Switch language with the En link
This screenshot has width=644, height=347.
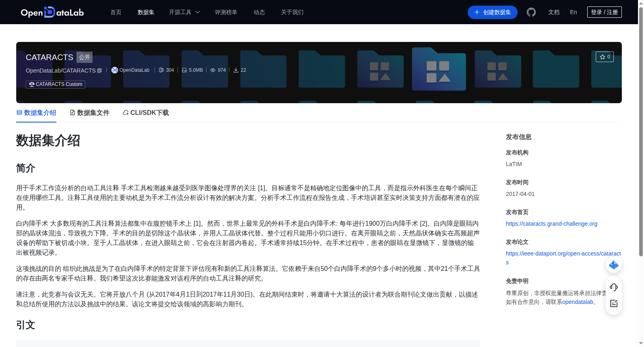[574, 12]
